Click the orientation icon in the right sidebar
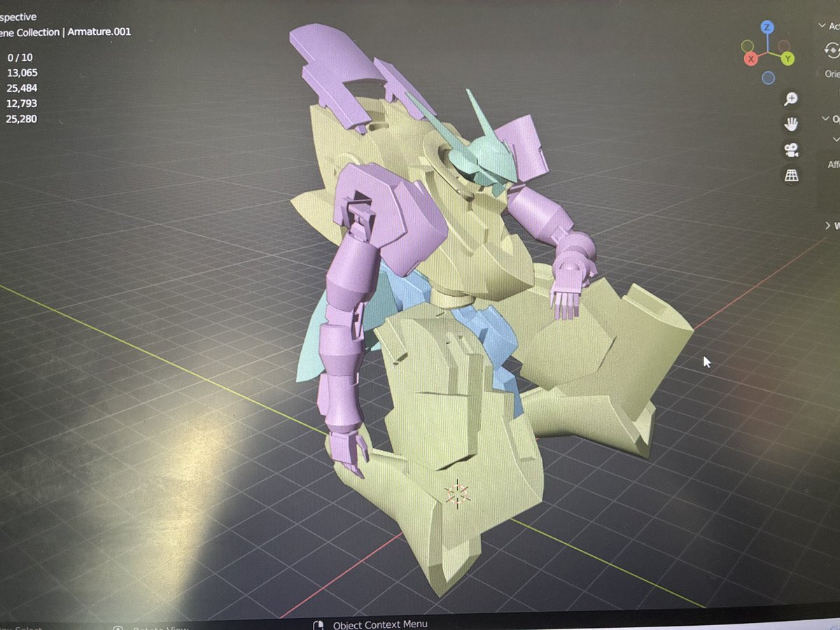The height and width of the screenshot is (630, 840). pyautogui.click(x=832, y=50)
